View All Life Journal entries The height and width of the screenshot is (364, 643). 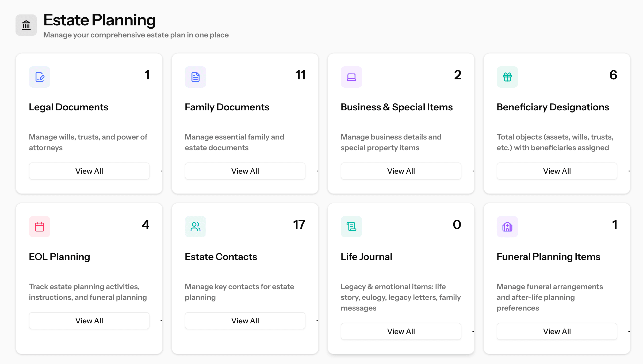tap(401, 331)
